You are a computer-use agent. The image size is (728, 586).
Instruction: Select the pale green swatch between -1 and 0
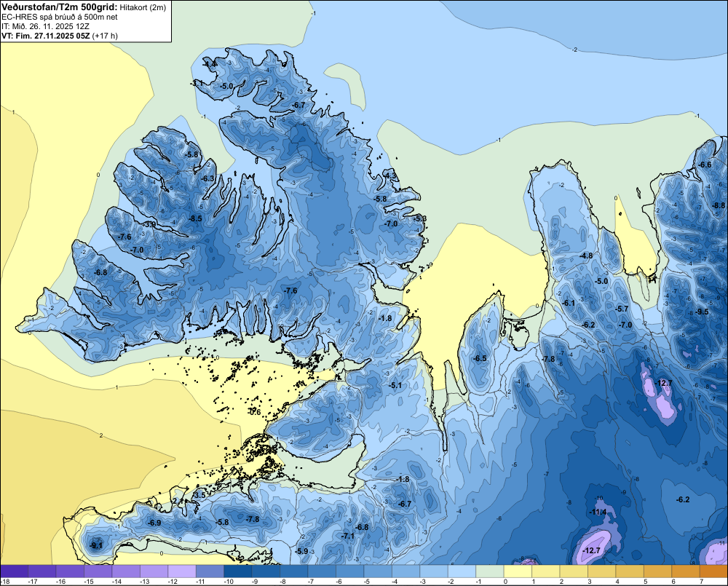[489, 571]
